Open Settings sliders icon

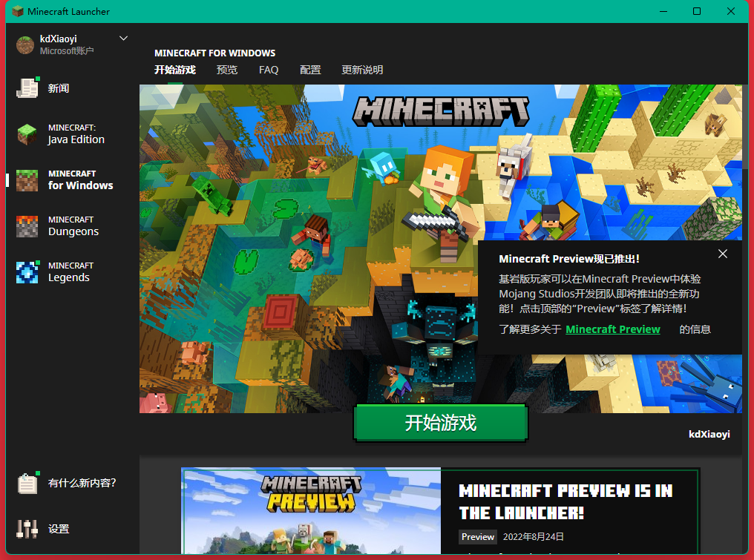[27, 529]
